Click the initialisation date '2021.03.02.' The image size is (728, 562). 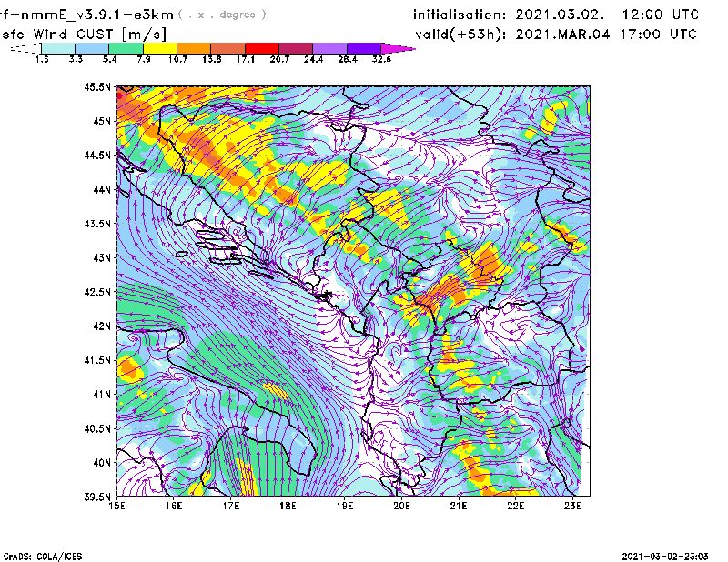pos(560,15)
